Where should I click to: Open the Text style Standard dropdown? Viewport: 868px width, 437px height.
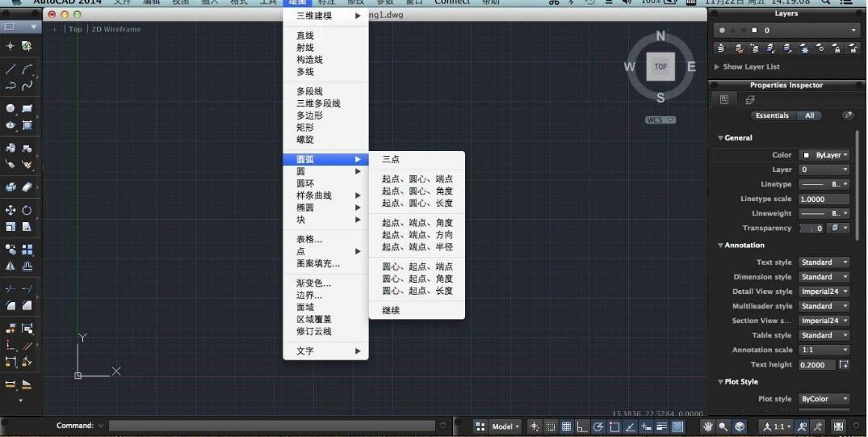[x=824, y=263]
